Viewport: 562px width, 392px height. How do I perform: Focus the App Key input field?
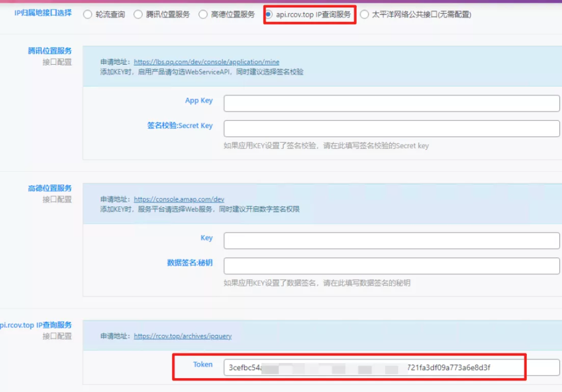point(391,103)
